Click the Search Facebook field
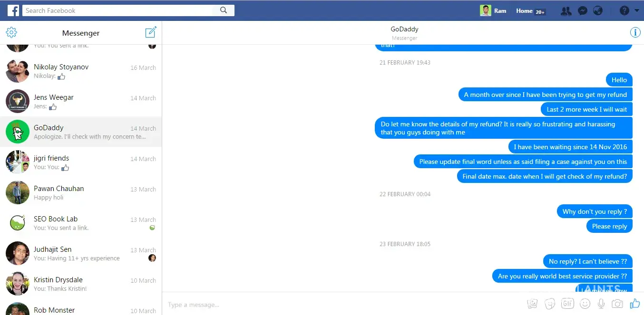The image size is (644, 315). pos(118,10)
